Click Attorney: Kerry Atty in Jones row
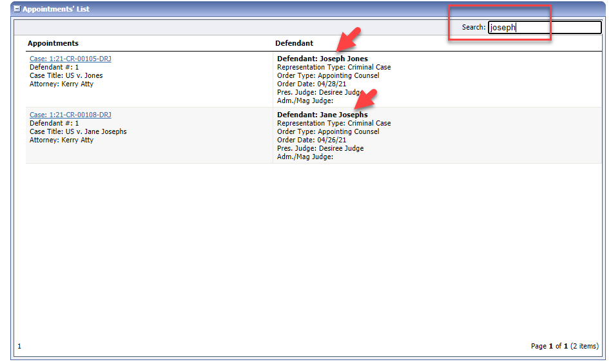The height and width of the screenshot is (364, 611). pyautogui.click(x=62, y=84)
